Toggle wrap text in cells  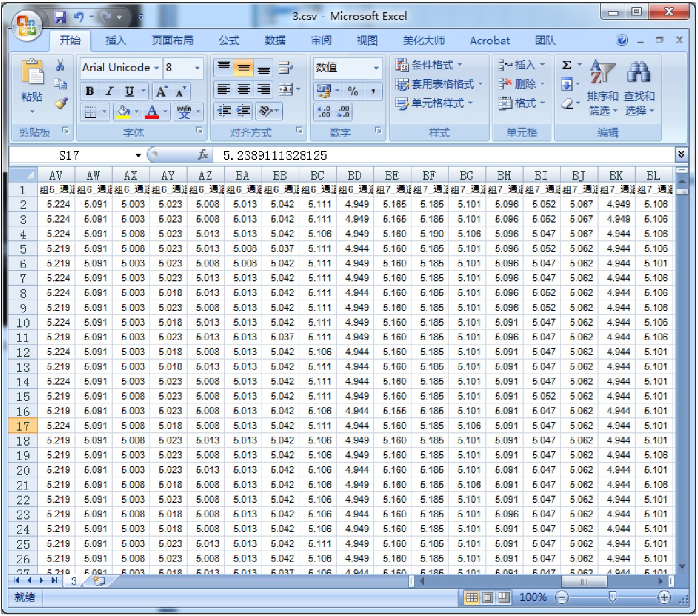(285, 68)
